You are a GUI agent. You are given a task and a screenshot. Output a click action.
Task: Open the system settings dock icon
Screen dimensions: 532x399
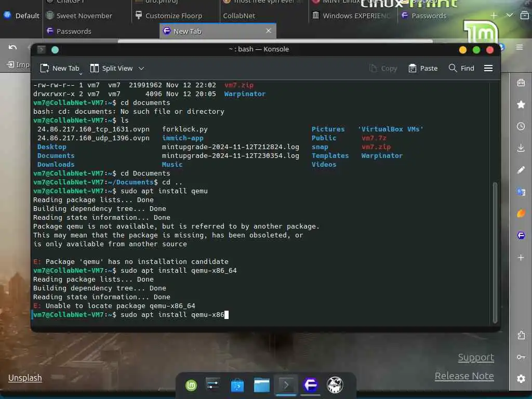(x=213, y=385)
